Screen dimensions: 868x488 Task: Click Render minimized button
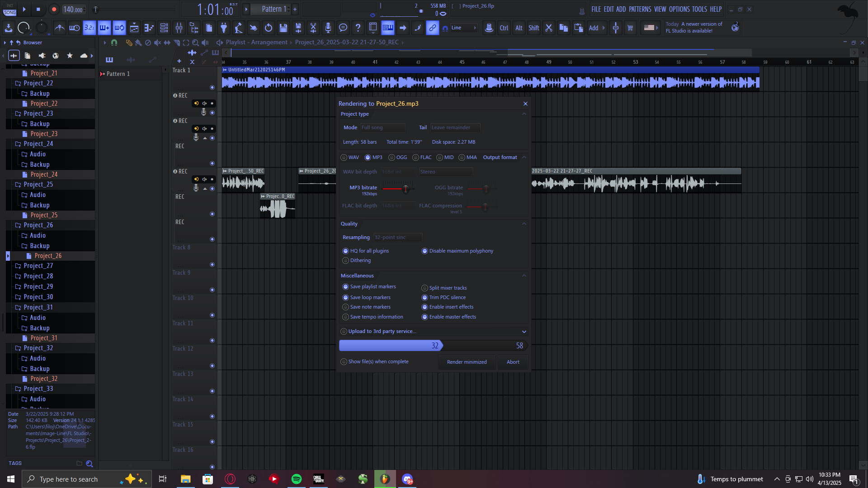tap(467, 362)
